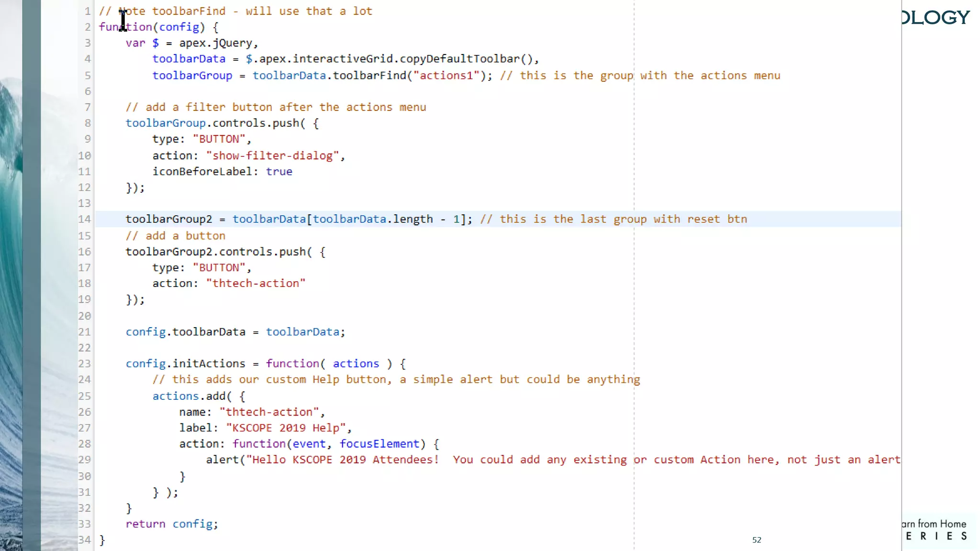Click the "KSCOPE 2019 Help" label string
The height and width of the screenshot is (551, 980).
[x=286, y=428]
